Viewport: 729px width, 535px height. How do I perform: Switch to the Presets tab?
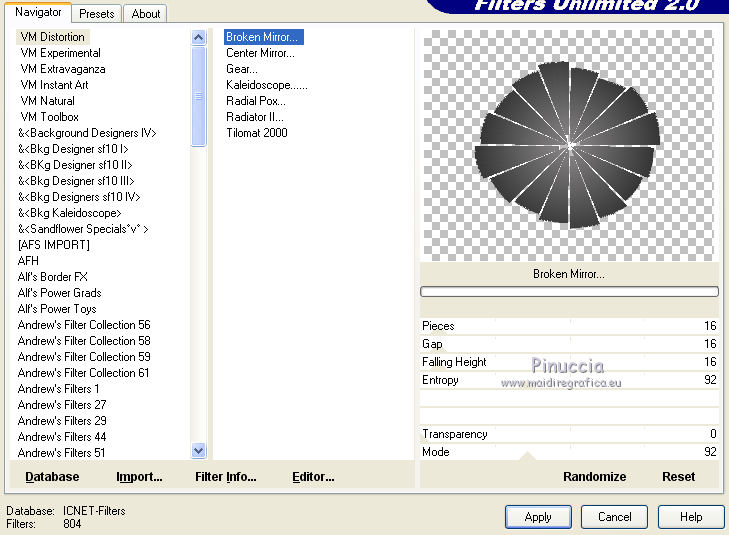[97, 14]
